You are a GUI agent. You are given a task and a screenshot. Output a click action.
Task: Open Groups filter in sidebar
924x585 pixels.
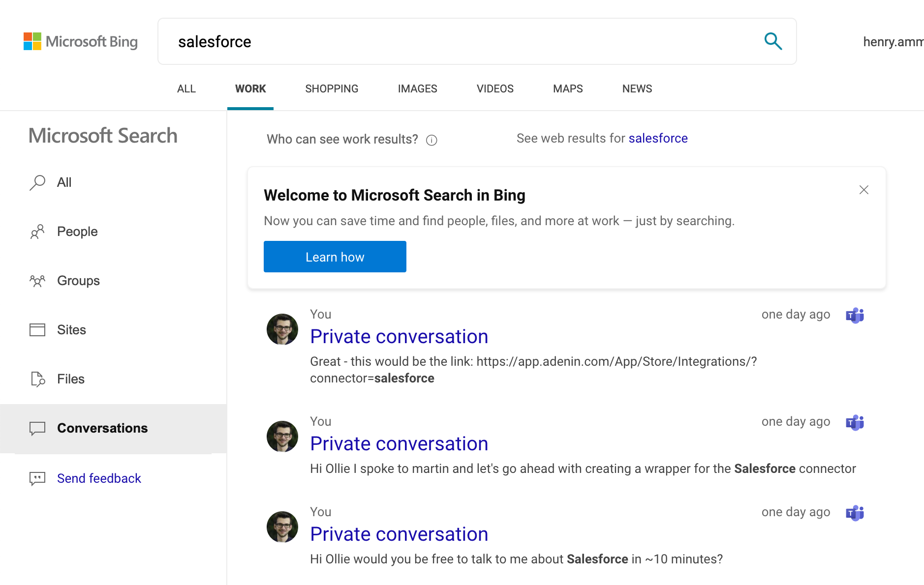pyautogui.click(x=78, y=281)
